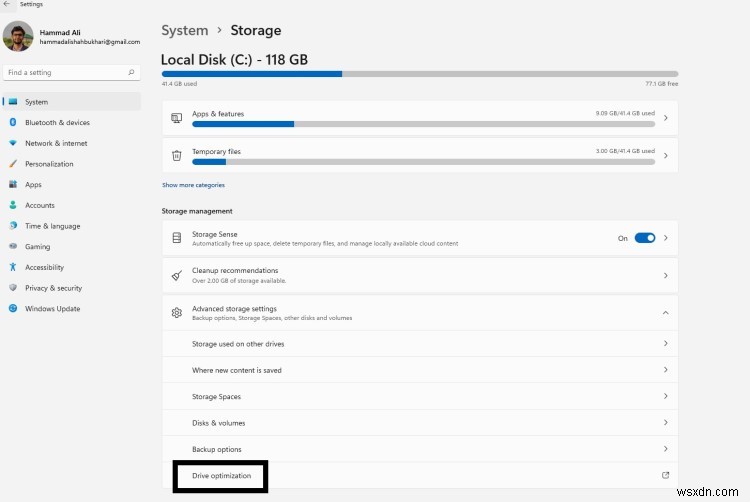Expand the Temporary files chevron
The image size is (750, 502).
pos(665,155)
